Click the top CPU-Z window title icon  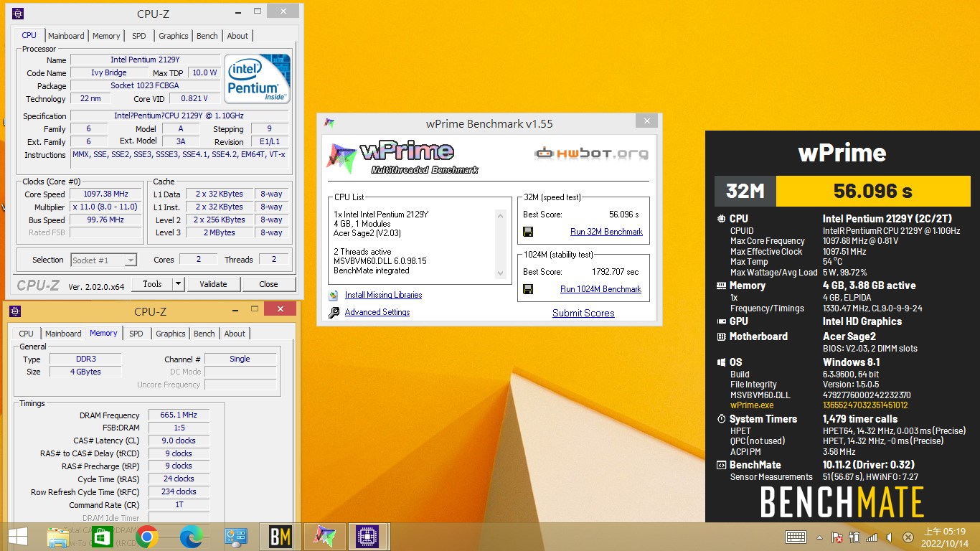click(x=18, y=14)
